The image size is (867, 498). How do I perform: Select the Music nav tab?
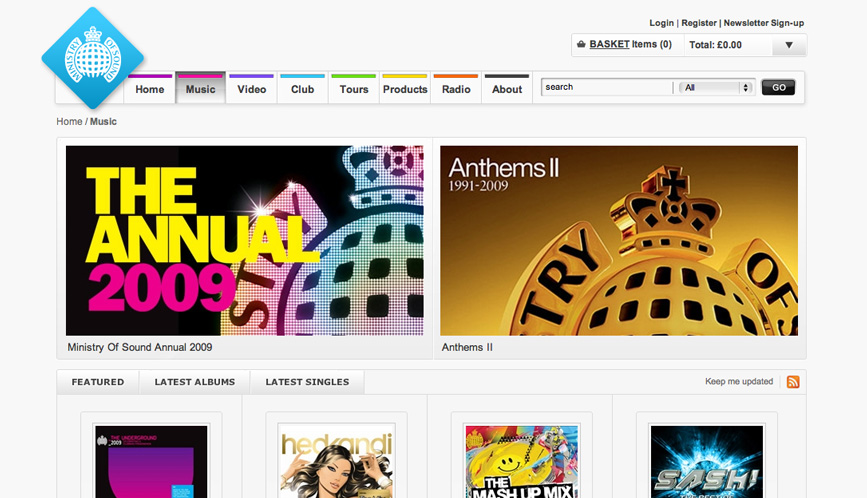coord(200,89)
